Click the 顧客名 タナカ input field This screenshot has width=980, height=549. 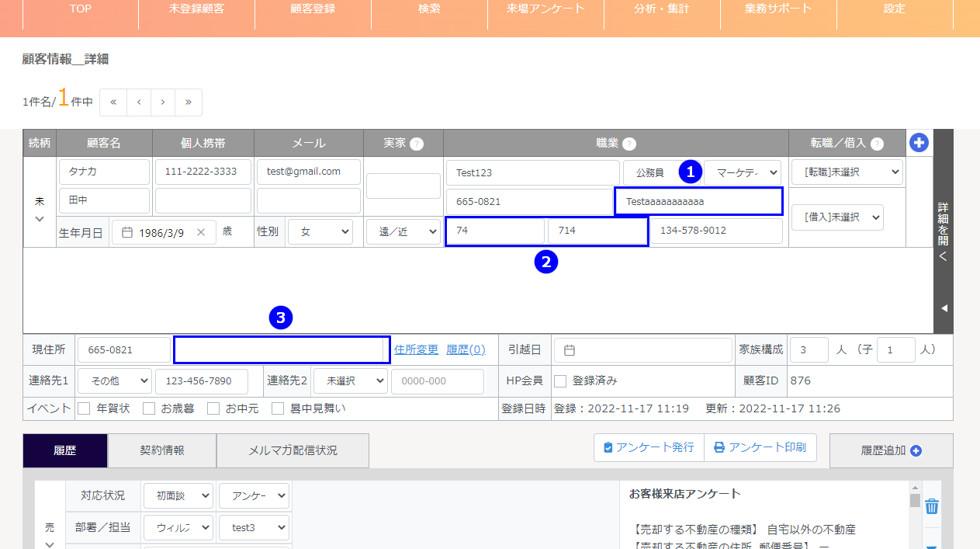pos(104,172)
